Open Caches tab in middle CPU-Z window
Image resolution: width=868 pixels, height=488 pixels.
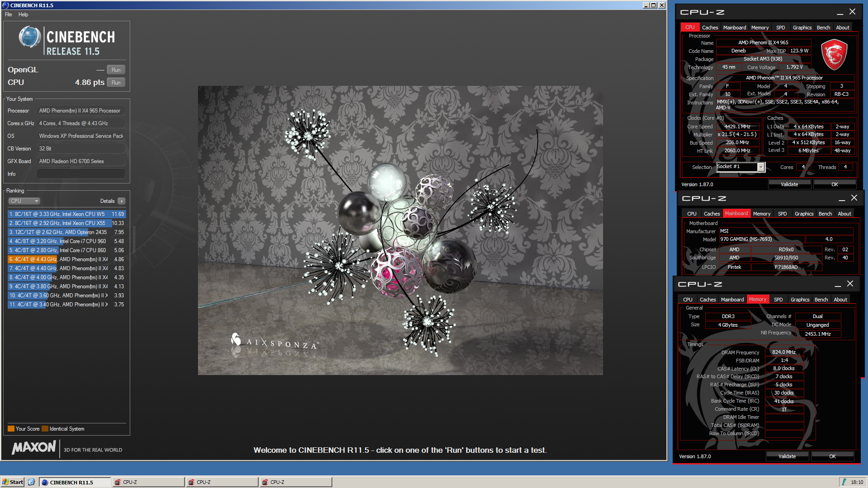(x=712, y=214)
